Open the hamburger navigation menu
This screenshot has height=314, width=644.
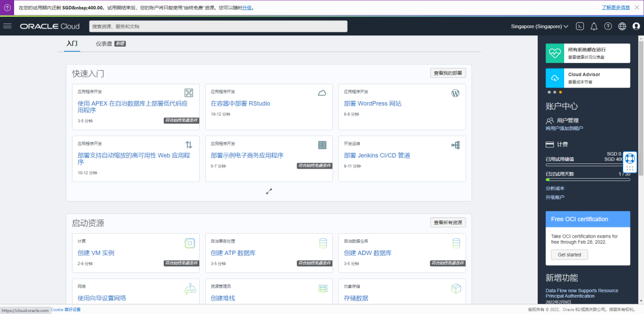pyautogui.click(x=7, y=26)
